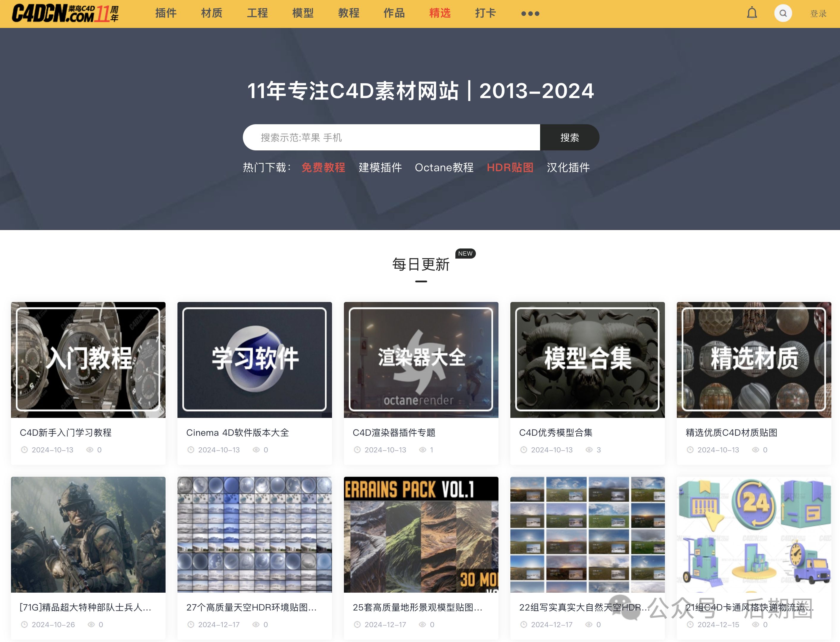Open the Terrains Pack Vol.1 thumbnail
The height and width of the screenshot is (642, 840).
click(421, 534)
